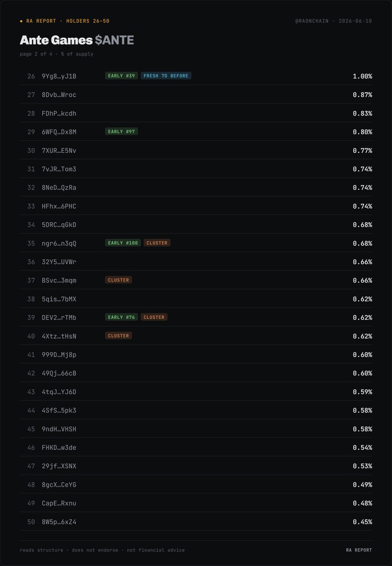Open wallet address 999D…Mj8p

59,355
